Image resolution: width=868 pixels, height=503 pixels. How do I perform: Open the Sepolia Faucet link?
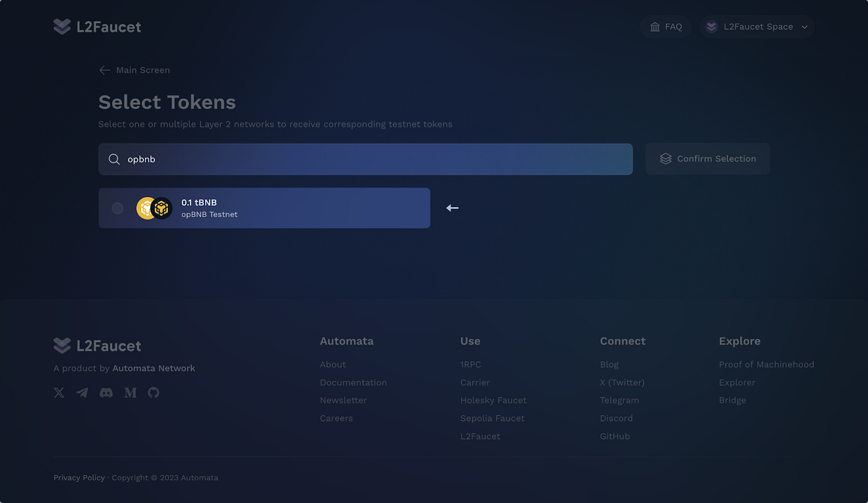tap(492, 419)
